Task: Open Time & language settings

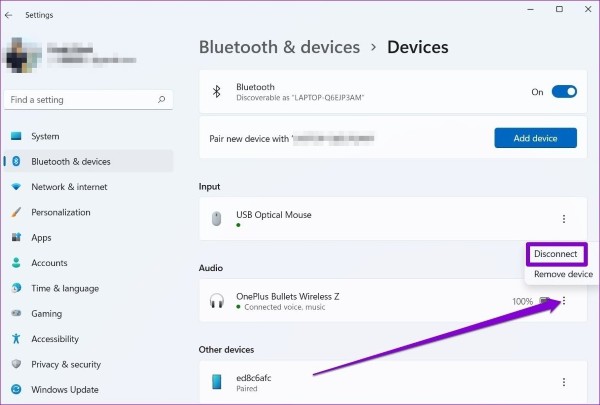Action: [65, 288]
